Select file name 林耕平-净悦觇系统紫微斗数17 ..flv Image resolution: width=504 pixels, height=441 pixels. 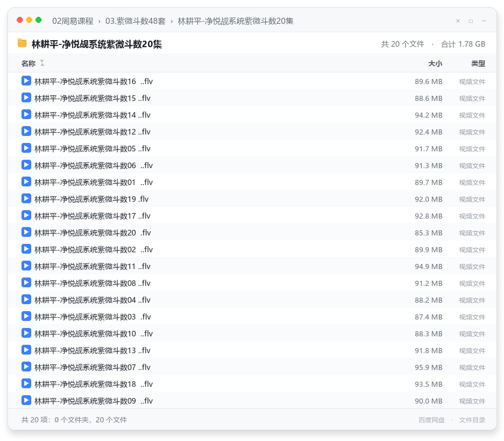tap(92, 216)
